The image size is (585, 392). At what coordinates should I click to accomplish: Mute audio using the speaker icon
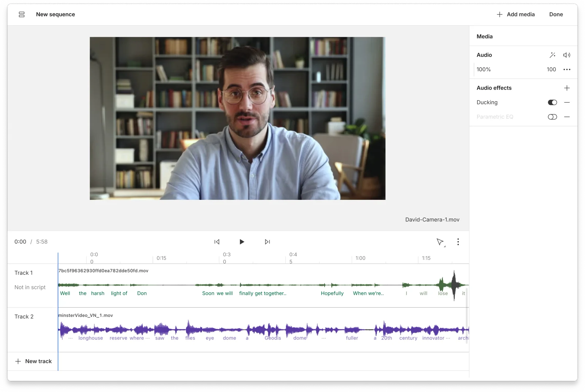click(567, 55)
